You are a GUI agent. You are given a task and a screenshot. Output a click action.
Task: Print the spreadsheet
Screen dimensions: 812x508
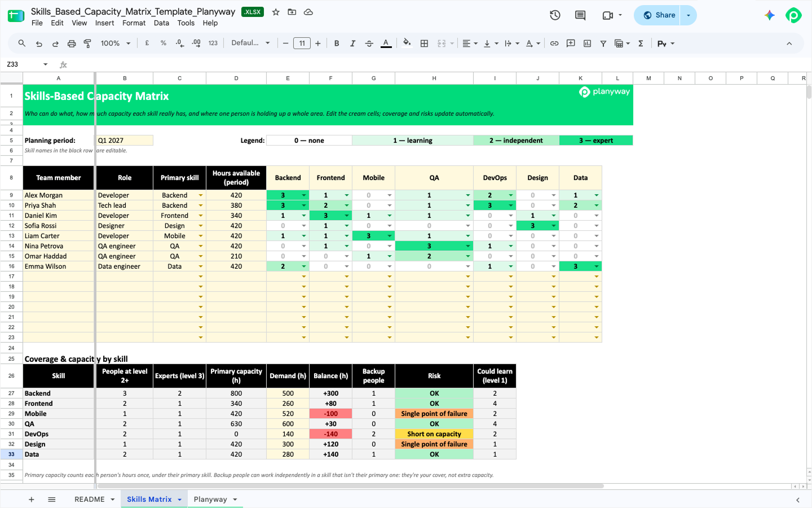72,43
